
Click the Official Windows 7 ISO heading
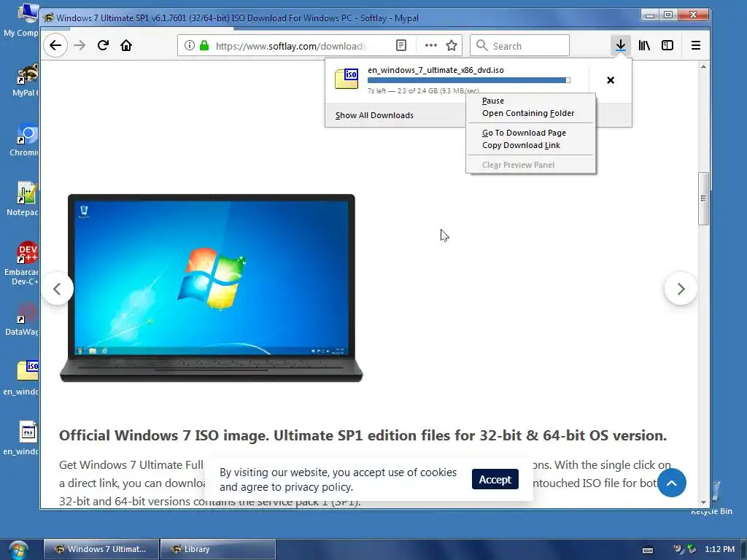click(363, 436)
